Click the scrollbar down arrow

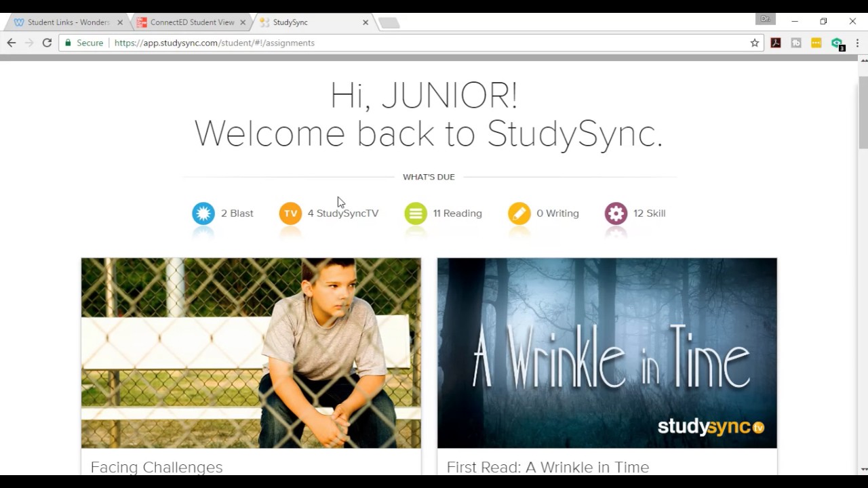(863, 469)
